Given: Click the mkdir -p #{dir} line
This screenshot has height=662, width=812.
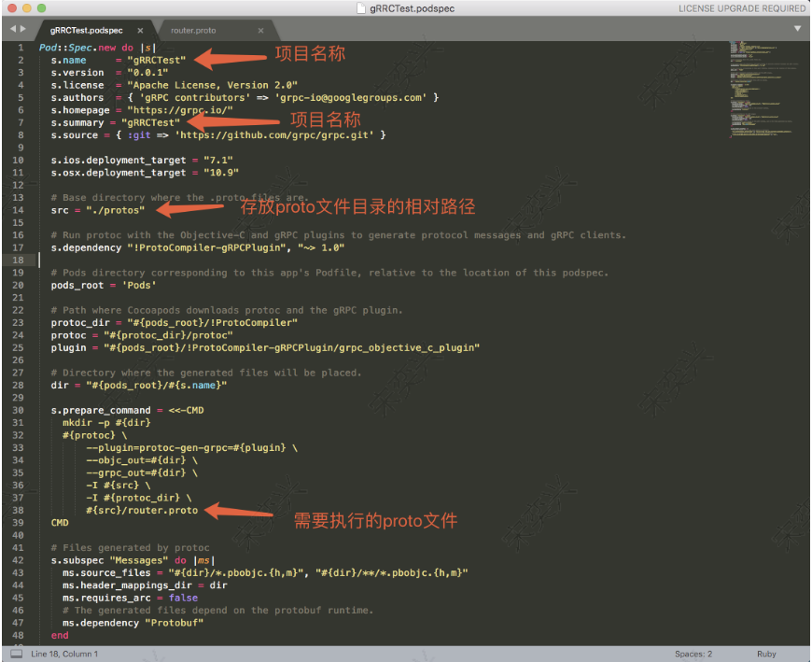Looking at the screenshot, I should (x=106, y=423).
